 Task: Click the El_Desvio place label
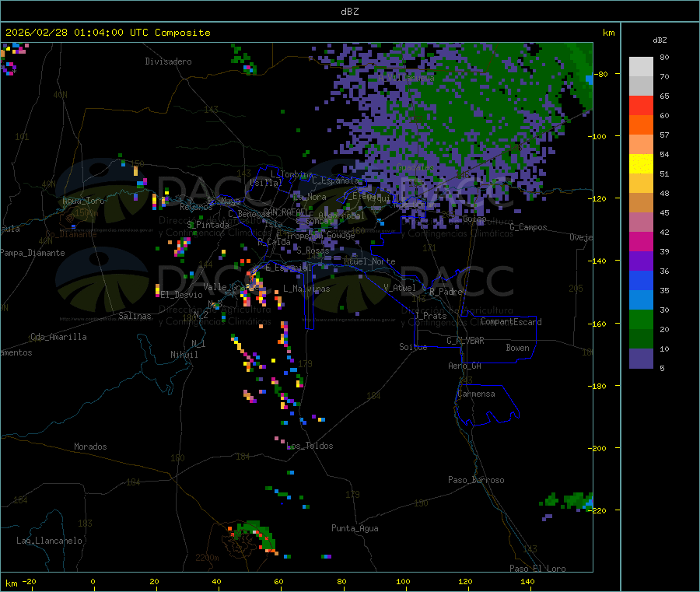pyautogui.click(x=182, y=295)
